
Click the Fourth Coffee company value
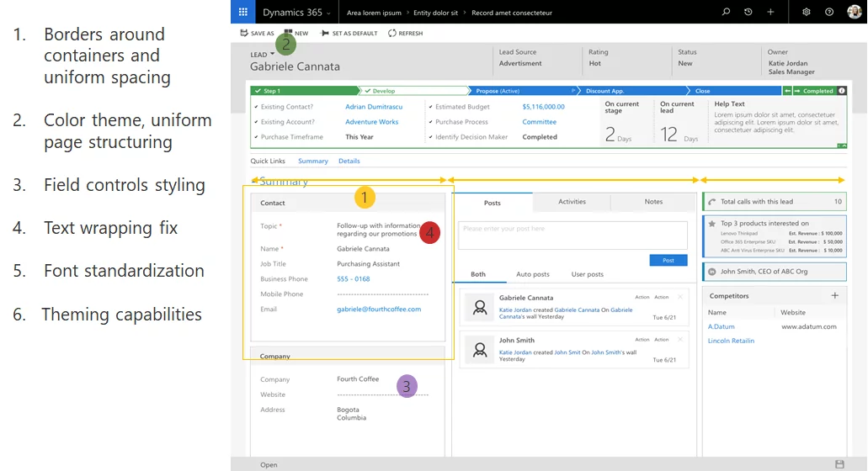tap(358, 379)
